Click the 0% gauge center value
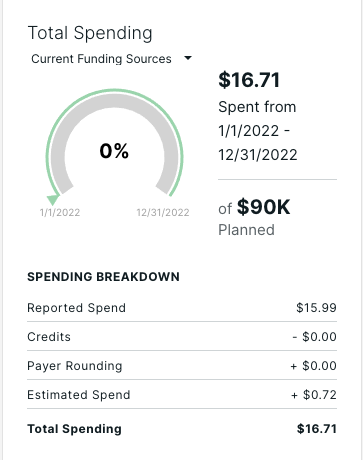363x460 pixels. (x=114, y=151)
